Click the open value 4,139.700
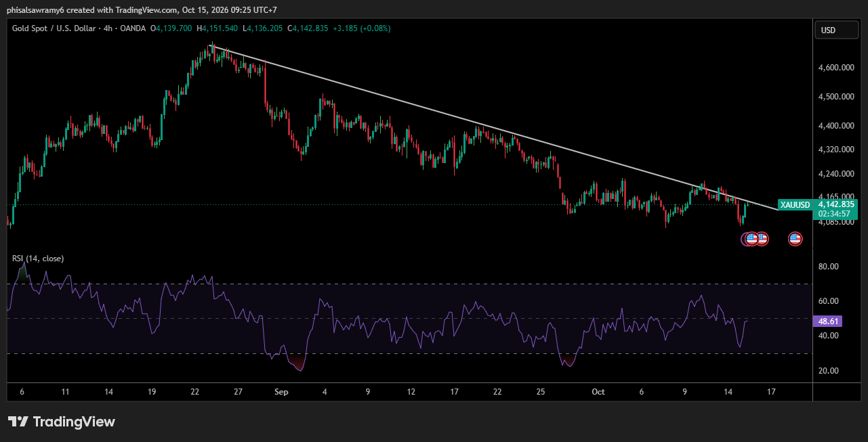 [x=175, y=28]
